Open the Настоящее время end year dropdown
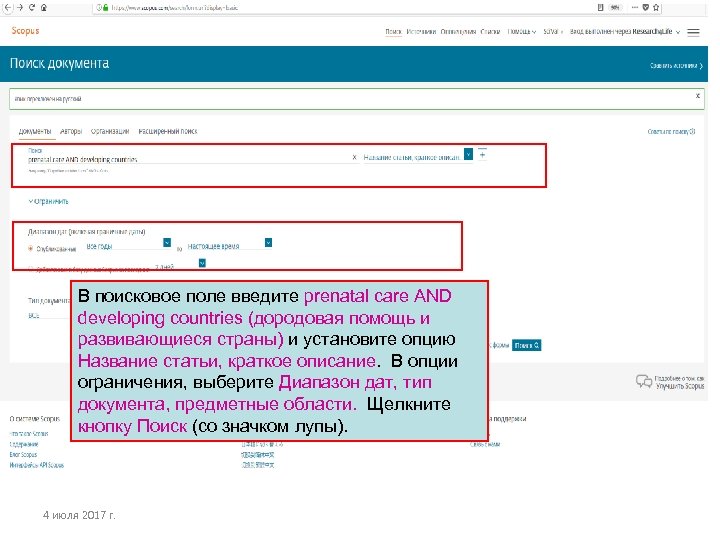The image size is (720, 540). 230,245
